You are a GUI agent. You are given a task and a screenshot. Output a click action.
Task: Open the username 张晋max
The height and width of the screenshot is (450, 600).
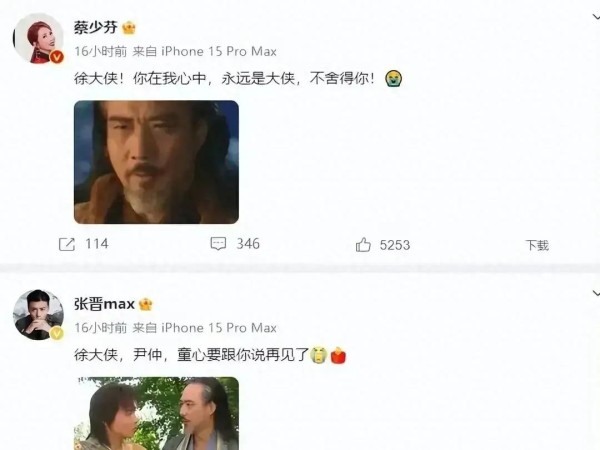click(104, 305)
